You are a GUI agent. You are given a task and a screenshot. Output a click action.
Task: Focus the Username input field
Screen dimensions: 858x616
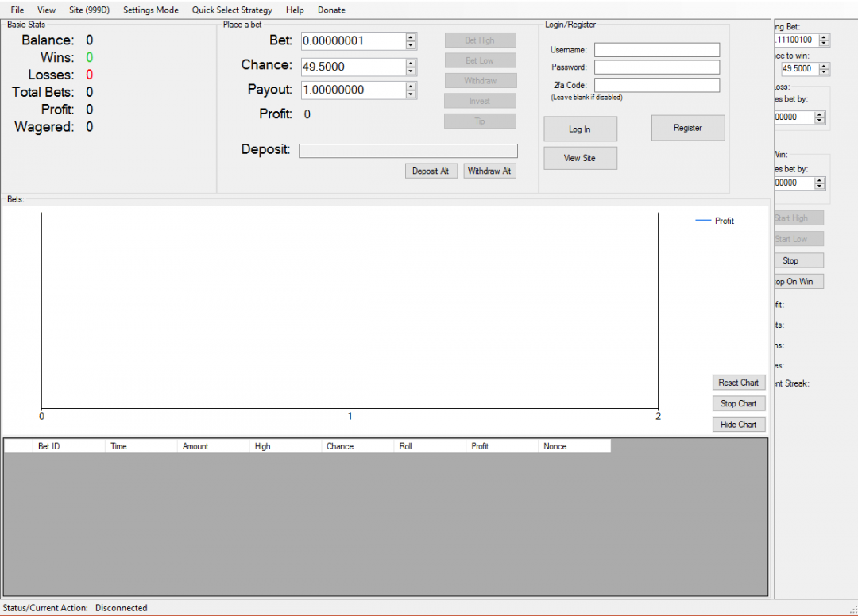pos(657,50)
